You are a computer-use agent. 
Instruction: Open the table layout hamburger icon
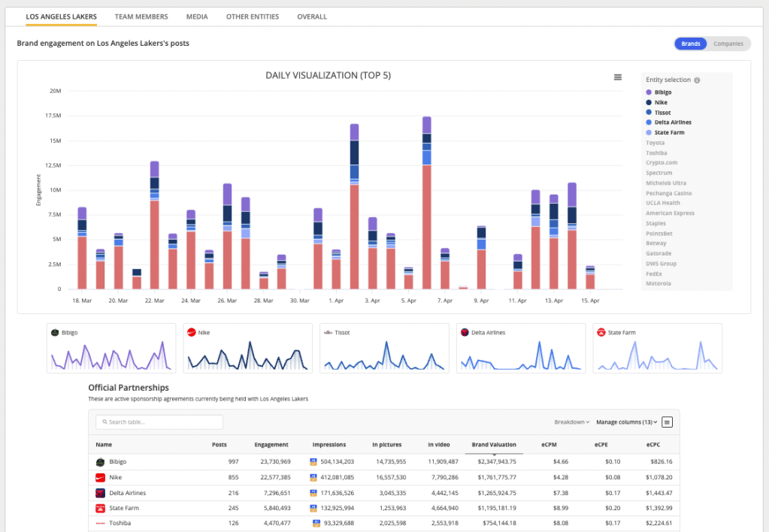pyautogui.click(x=668, y=422)
